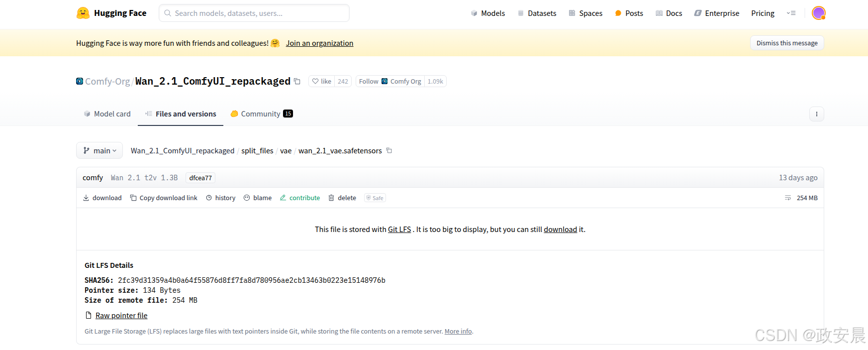The height and width of the screenshot is (350, 868).
Task: Click contribute button
Action: pos(300,198)
